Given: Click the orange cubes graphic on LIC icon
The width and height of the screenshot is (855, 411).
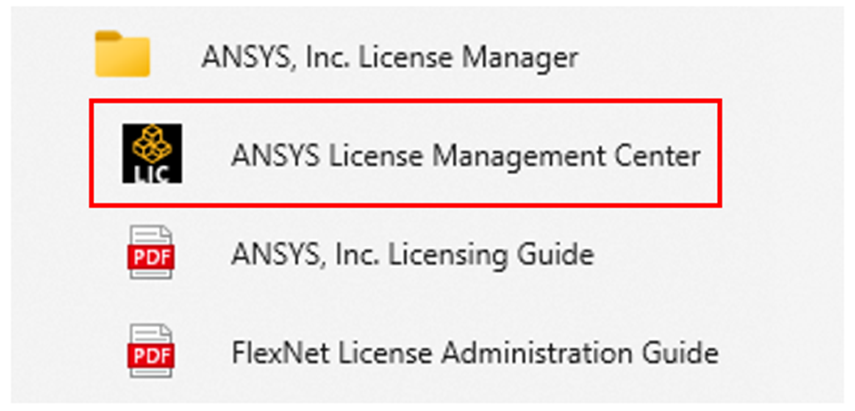Looking at the screenshot, I should pos(152,142).
